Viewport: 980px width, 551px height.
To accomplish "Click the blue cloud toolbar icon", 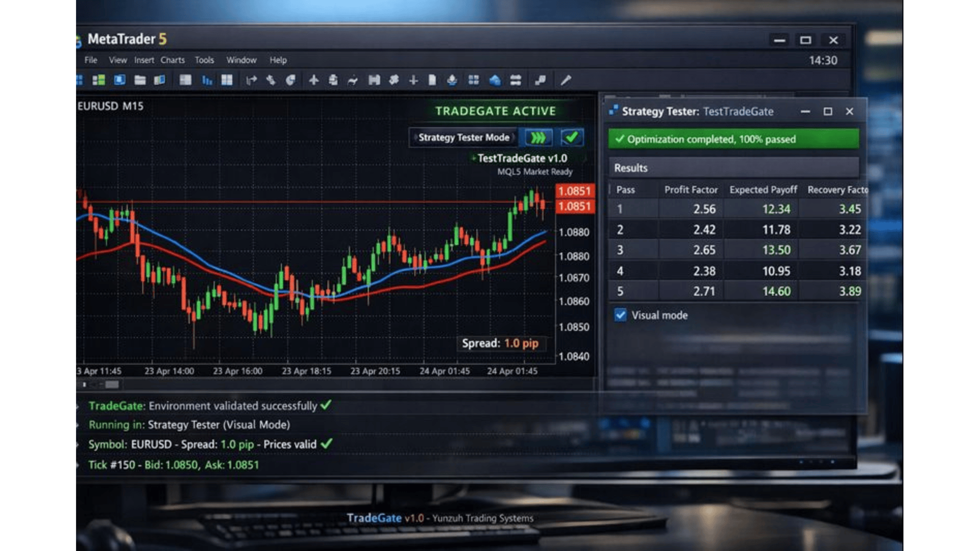I will [495, 80].
